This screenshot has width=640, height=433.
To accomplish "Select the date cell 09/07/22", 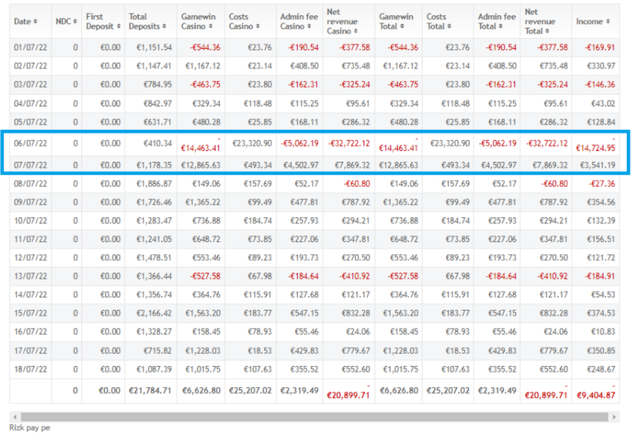I will (31, 202).
